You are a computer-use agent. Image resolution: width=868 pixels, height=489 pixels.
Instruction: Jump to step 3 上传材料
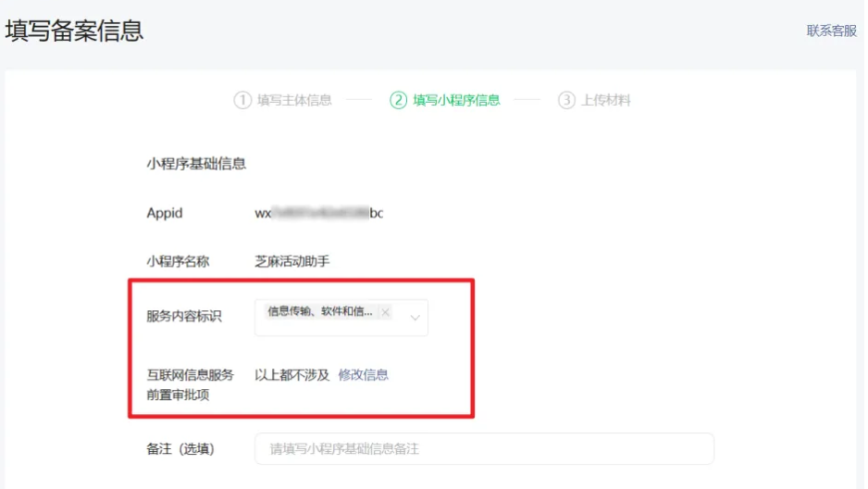pyautogui.click(x=594, y=100)
